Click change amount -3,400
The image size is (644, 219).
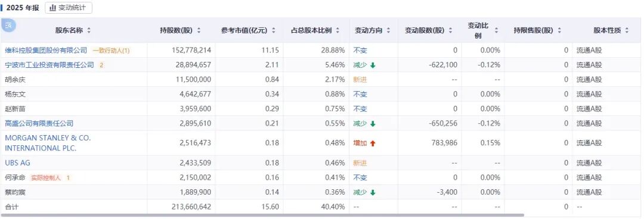[x=448, y=192]
